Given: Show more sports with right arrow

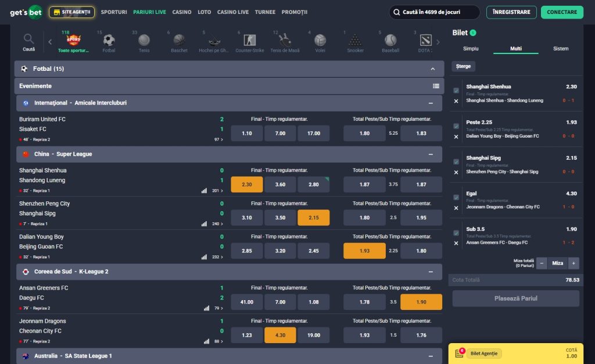Looking at the screenshot, I should [438, 42].
